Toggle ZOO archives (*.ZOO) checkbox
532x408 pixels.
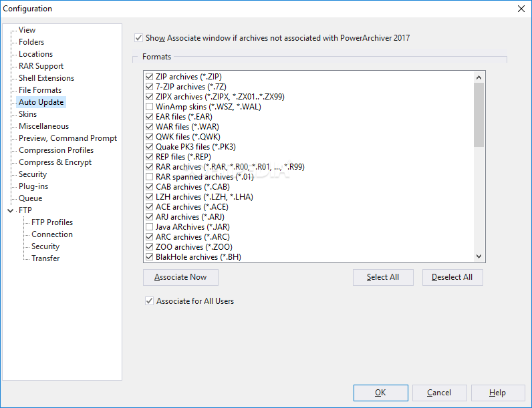(149, 246)
